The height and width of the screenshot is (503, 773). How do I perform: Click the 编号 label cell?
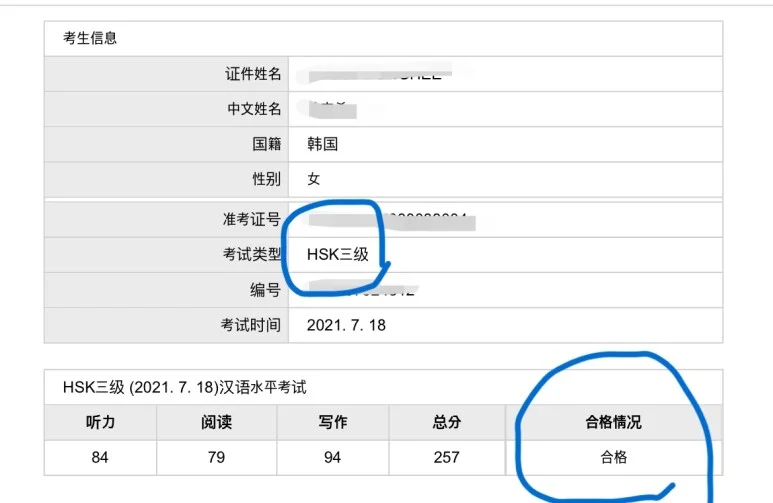265,290
